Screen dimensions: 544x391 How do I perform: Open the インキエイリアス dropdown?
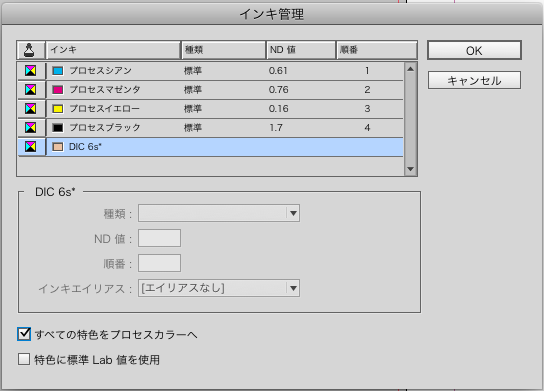pos(219,288)
